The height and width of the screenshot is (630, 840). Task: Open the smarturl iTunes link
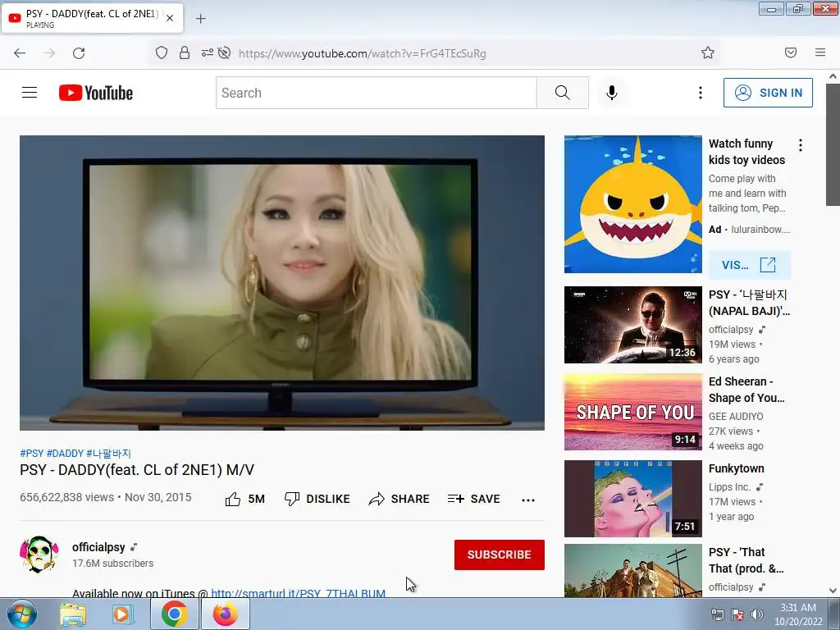[298, 592]
